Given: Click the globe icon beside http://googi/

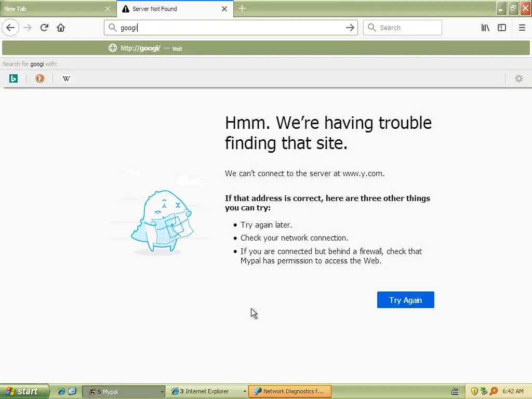Looking at the screenshot, I should point(113,48).
